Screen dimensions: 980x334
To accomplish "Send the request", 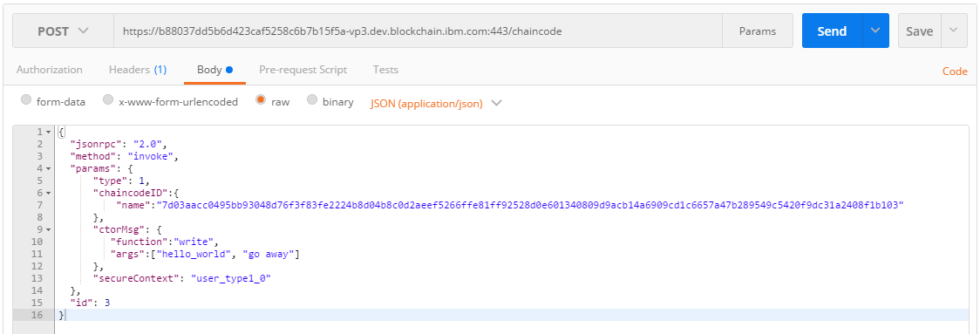I will [832, 31].
